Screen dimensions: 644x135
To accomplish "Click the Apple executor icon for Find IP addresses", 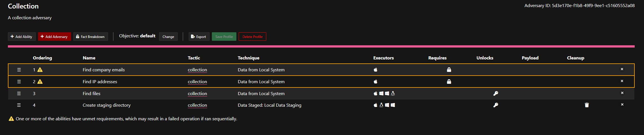I will pyautogui.click(x=375, y=82).
